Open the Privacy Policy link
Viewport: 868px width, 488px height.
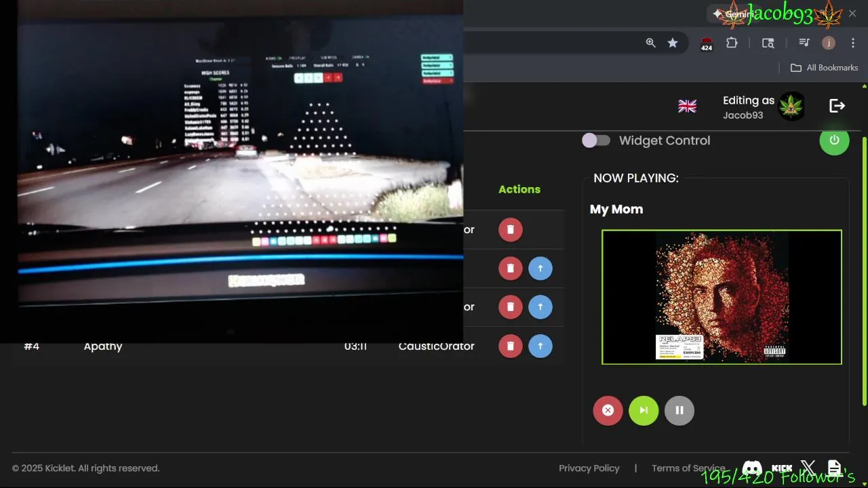[589, 468]
